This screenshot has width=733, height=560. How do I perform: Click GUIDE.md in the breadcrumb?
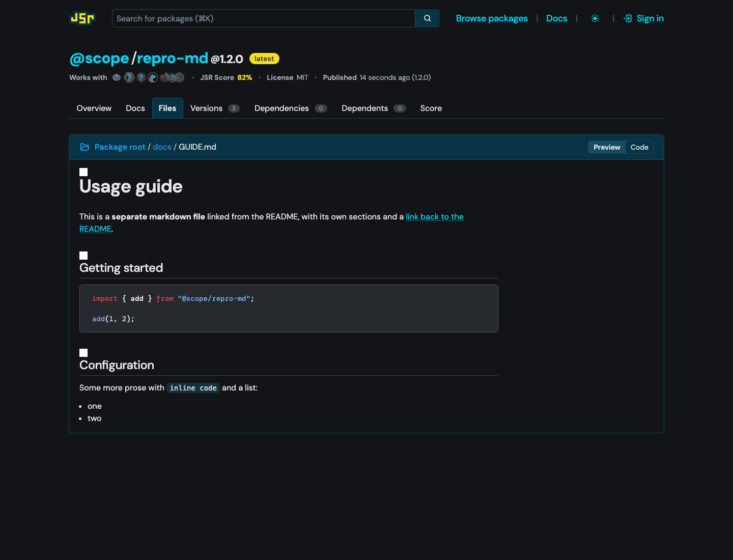click(x=198, y=147)
